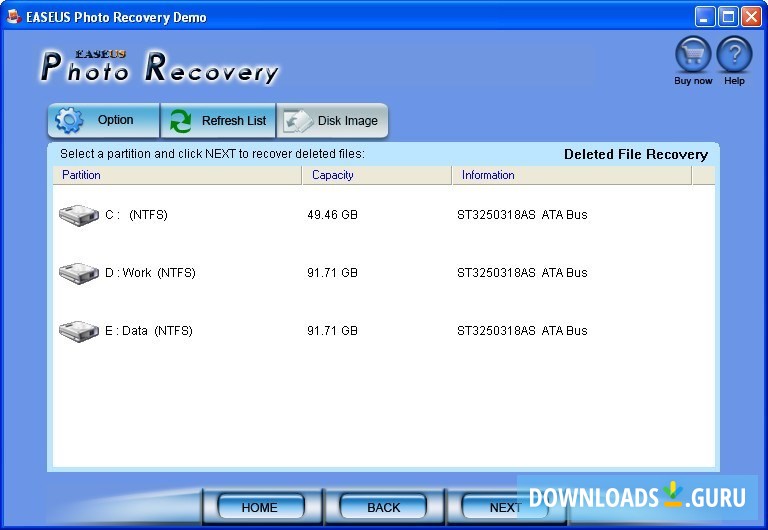Click the 49.46 GB capacity value

[333, 215]
